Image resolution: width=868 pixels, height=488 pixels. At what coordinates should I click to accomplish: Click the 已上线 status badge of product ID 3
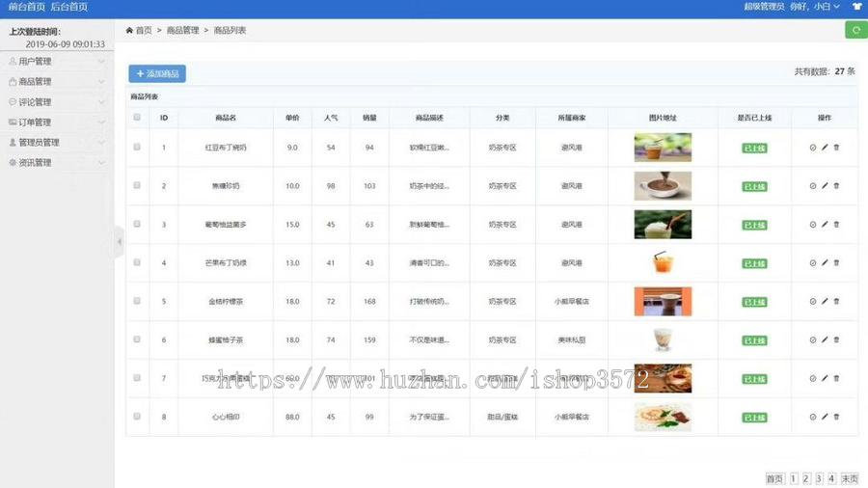[754, 225]
